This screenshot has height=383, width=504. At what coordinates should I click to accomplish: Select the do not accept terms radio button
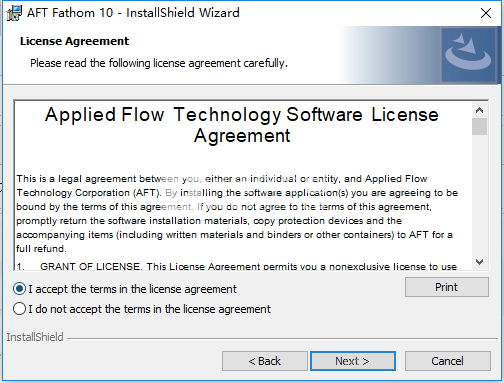click(x=19, y=309)
